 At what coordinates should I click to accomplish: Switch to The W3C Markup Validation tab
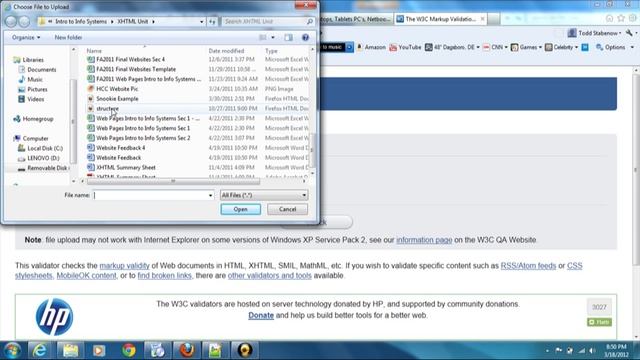click(440, 19)
